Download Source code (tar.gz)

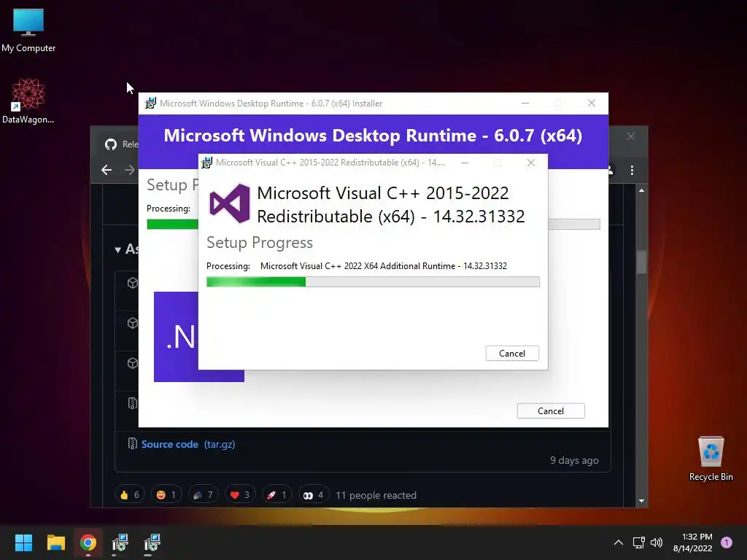coord(188,444)
